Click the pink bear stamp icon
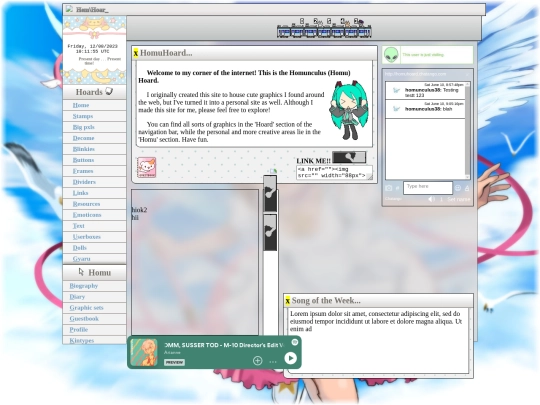 [x=147, y=168]
